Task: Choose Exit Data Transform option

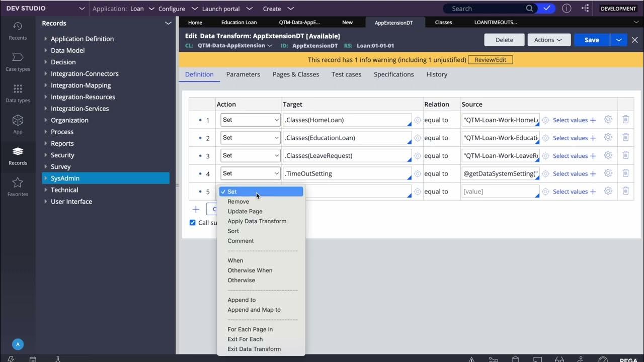Action: [261, 349]
